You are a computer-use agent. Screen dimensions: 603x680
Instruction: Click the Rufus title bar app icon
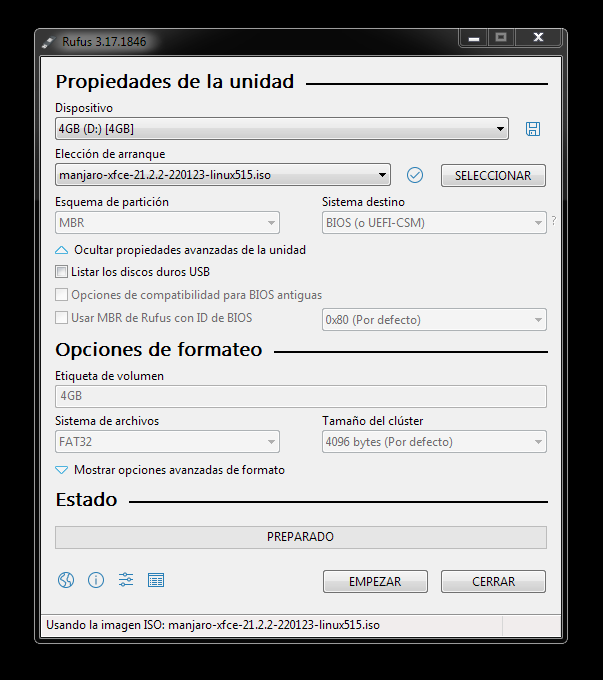click(x=48, y=42)
